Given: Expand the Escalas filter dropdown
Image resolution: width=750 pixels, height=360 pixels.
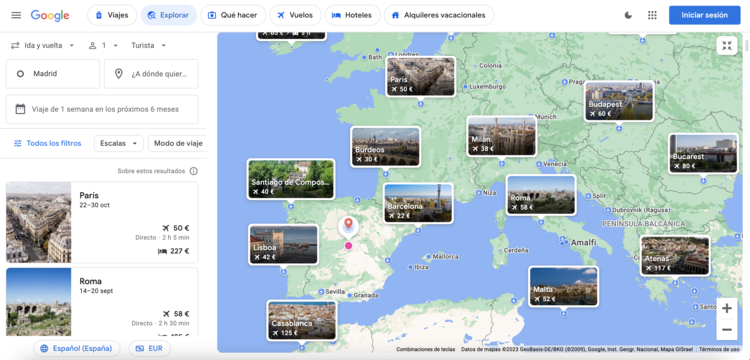Looking at the screenshot, I should click(x=119, y=143).
